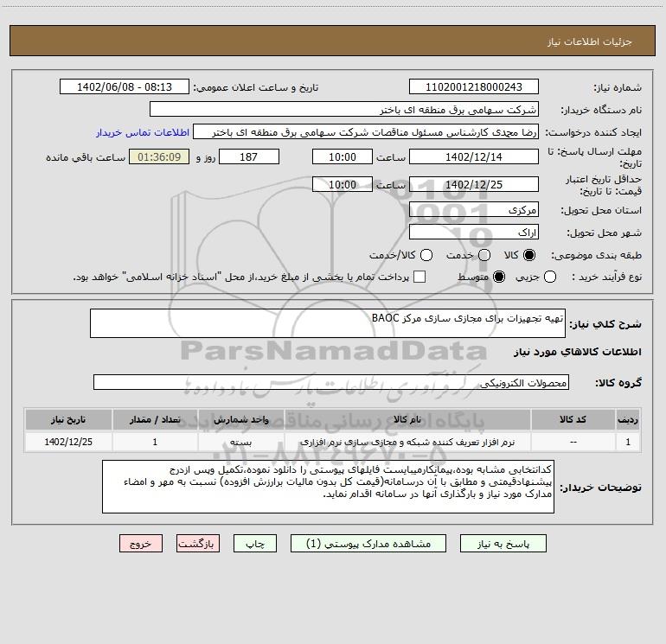Click the price validity time 10:00 field
The image size is (666, 644).
343,185
